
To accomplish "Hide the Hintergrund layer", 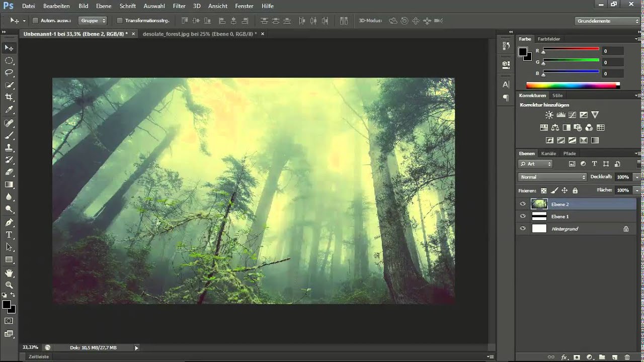I will [523, 229].
